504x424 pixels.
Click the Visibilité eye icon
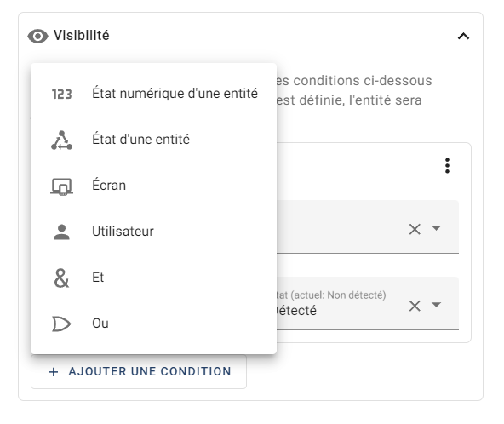tap(37, 36)
